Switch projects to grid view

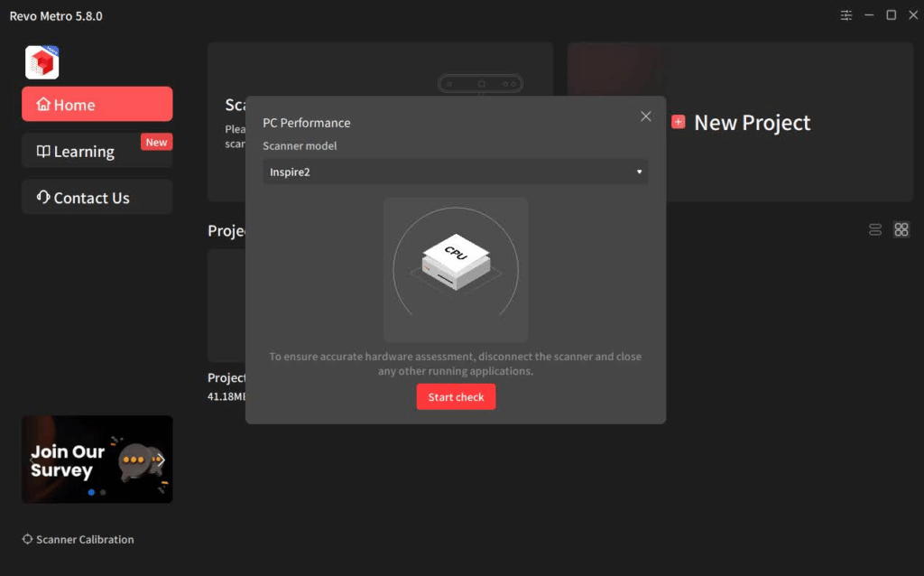pyautogui.click(x=901, y=229)
